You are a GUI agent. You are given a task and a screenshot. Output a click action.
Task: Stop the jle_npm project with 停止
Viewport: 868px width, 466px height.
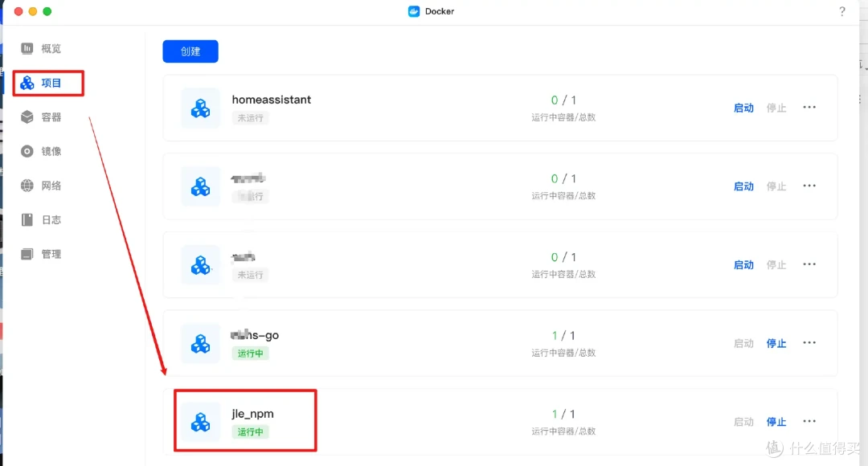coord(776,422)
